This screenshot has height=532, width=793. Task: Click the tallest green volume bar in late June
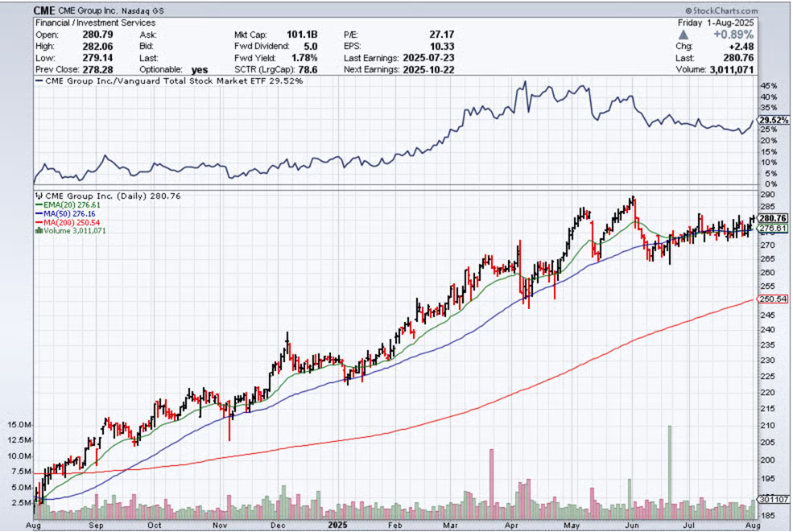670,472
